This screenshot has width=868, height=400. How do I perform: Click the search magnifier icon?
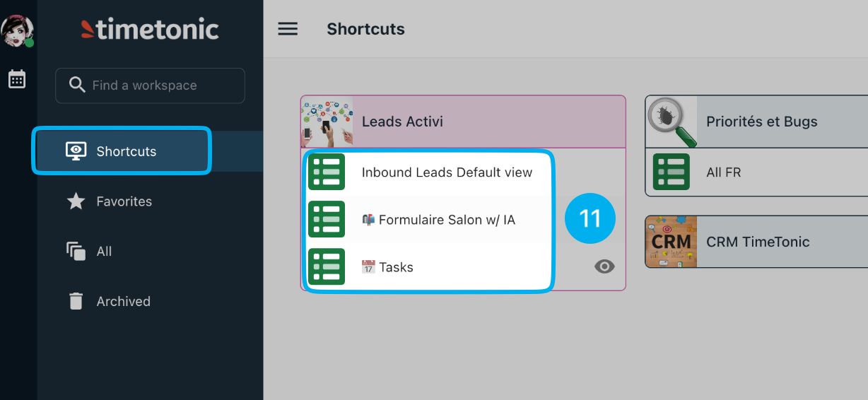77,86
